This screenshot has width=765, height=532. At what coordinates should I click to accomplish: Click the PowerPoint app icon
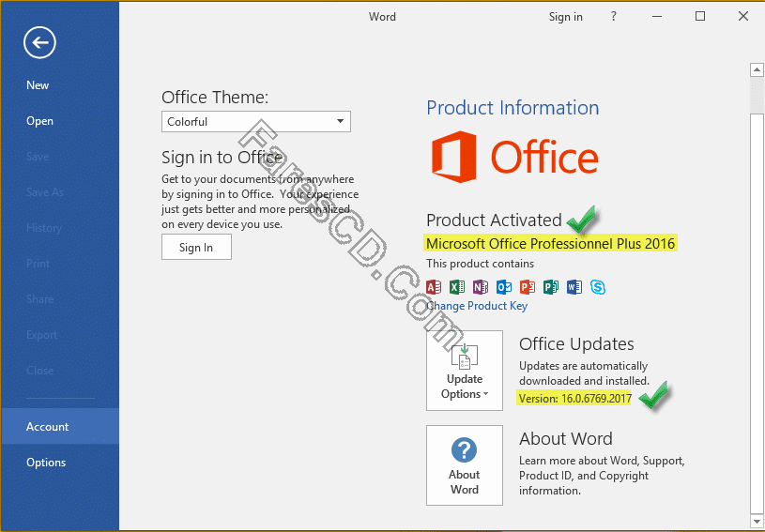click(x=527, y=287)
